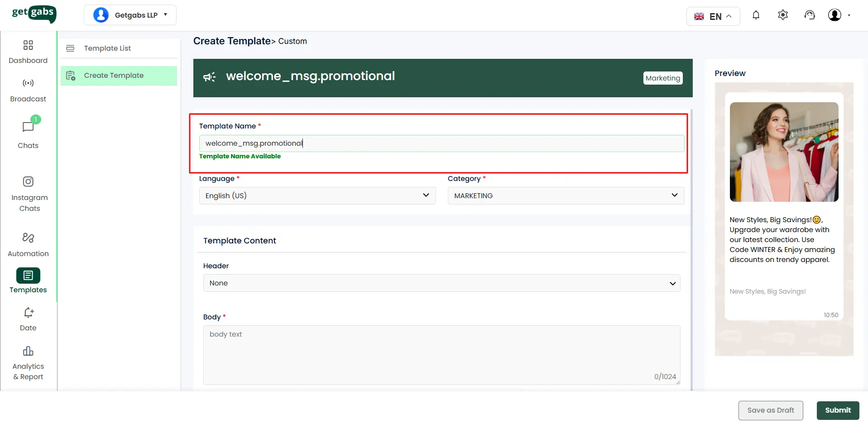Open the EN language selector
This screenshot has width=868, height=428.
tap(713, 17)
